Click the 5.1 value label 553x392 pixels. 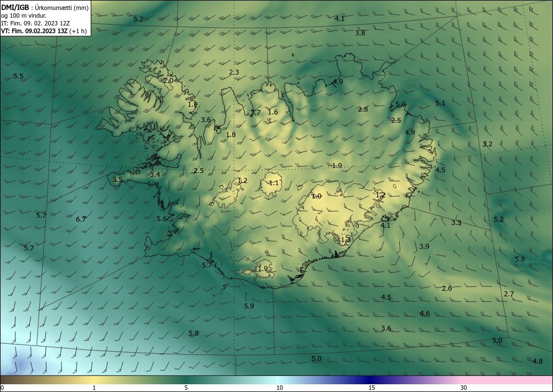click(440, 103)
